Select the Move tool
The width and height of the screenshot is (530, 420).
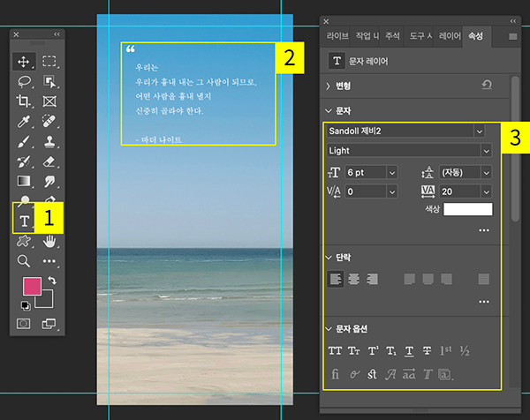click(24, 62)
